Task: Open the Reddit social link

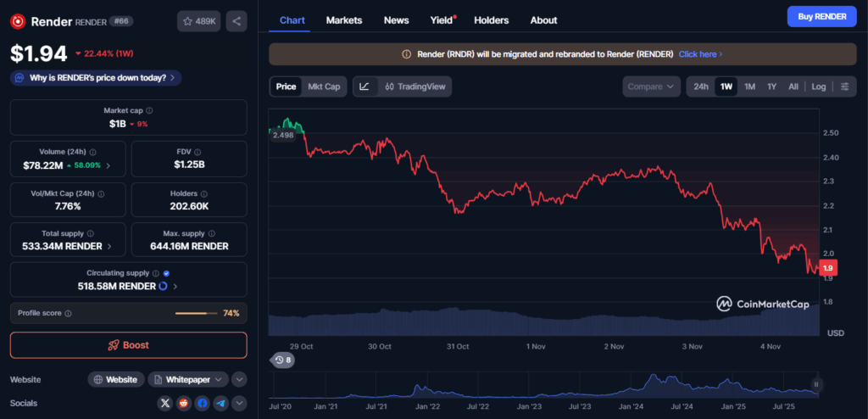Action: pos(183,404)
